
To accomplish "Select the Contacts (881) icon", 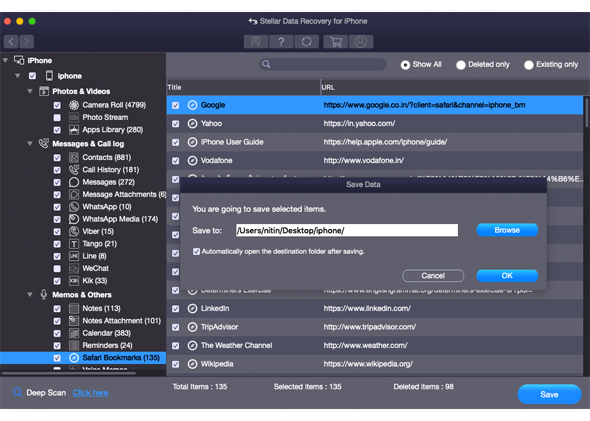I will click(x=74, y=157).
